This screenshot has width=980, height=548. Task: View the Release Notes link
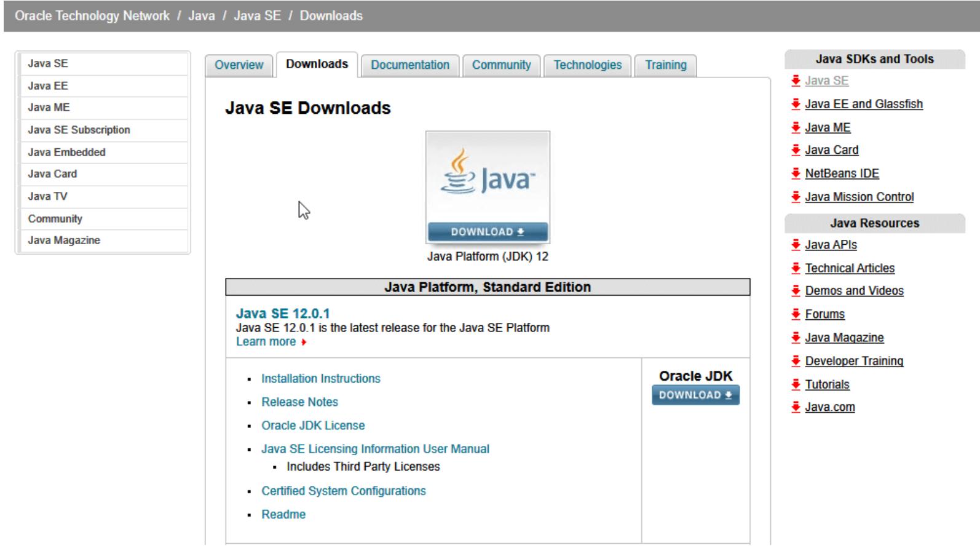pyautogui.click(x=299, y=402)
